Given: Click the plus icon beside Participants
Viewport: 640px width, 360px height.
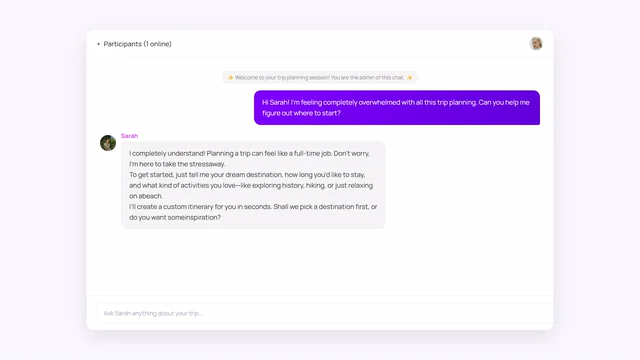Looking at the screenshot, I should click(x=98, y=44).
